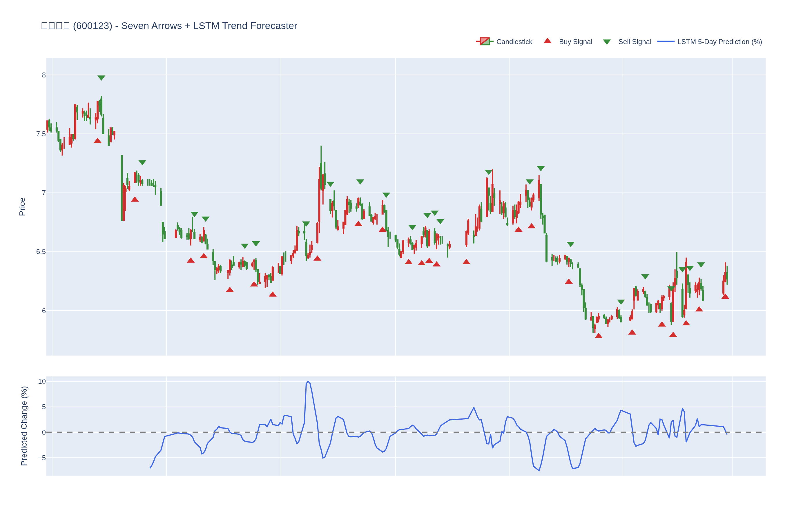Select the topmost sell signal marker near price 8

pyautogui.click(x=101, y=78)
